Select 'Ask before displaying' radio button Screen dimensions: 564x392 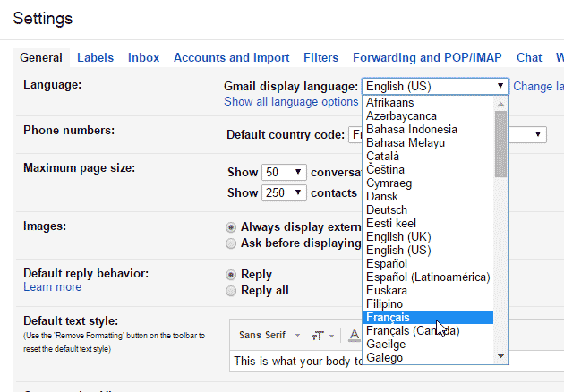click(x=231, y=243)
